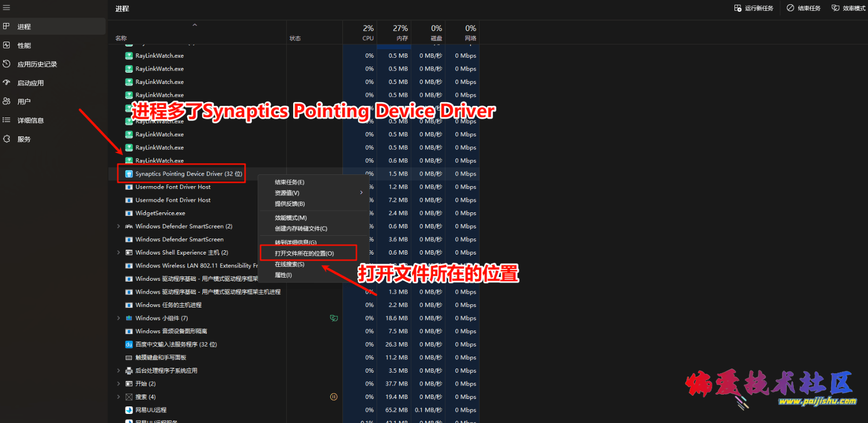Click the 效率模式 toolbar leaf icon
The height and width of the screenshot is (423, 868).
click(835, 8)
